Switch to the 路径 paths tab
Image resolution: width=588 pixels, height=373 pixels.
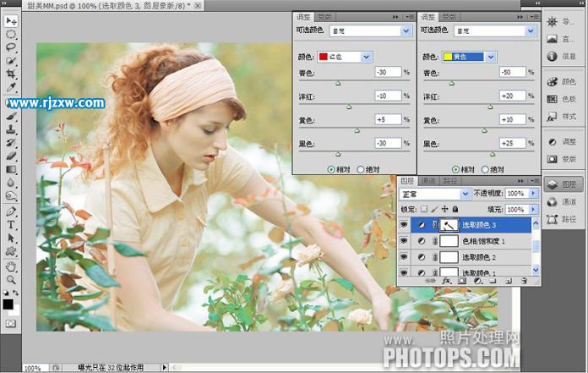click(450, 181)
